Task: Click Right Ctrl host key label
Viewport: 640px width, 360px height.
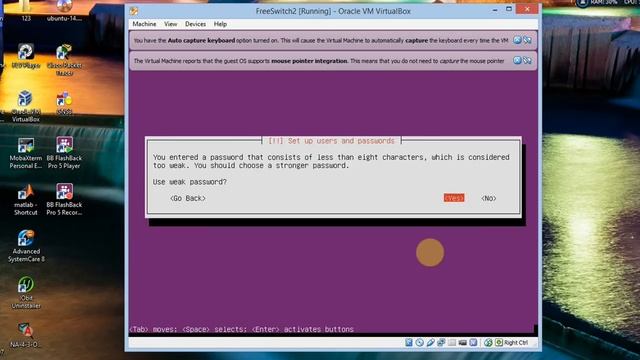Action: click(516, 342)
